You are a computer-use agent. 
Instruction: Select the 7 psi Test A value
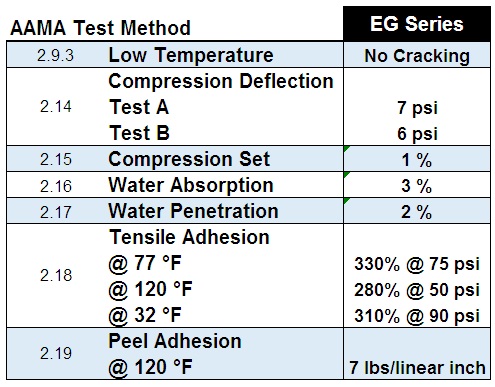coord(417,108)
